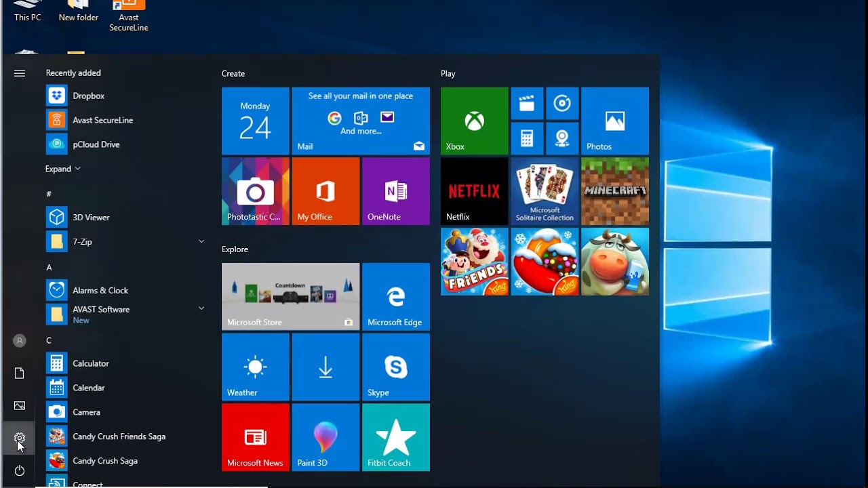Open Microsoft Solitaire Collection tile
This screenshot has height=488, width=868.
[545, 191]
